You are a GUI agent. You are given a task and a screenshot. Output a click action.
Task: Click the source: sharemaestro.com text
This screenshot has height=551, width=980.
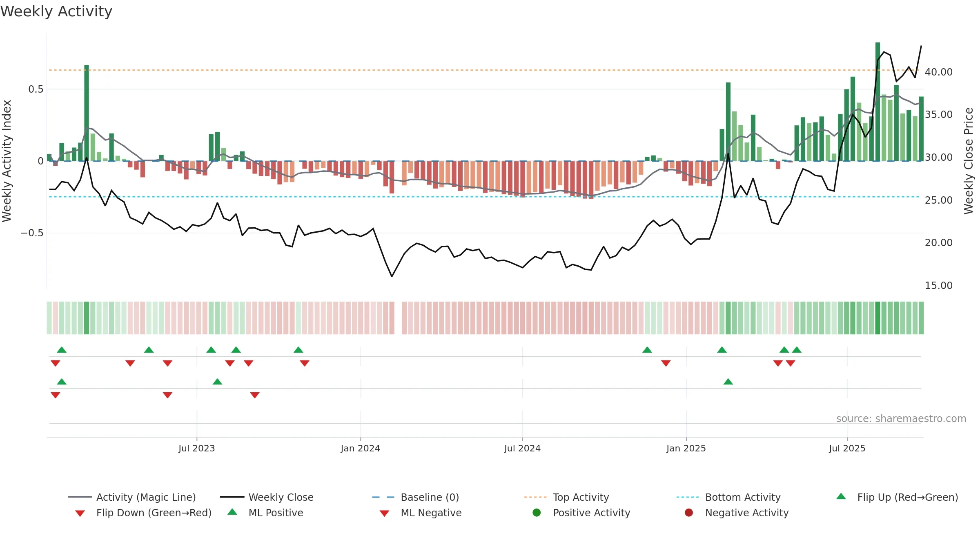901,419
